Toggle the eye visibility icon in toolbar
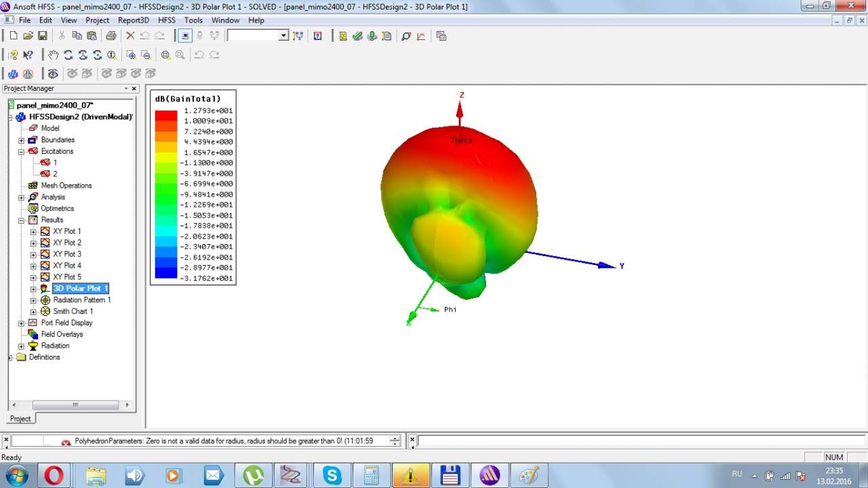Viewport: 868px width, 488px height. pos(53,73)
